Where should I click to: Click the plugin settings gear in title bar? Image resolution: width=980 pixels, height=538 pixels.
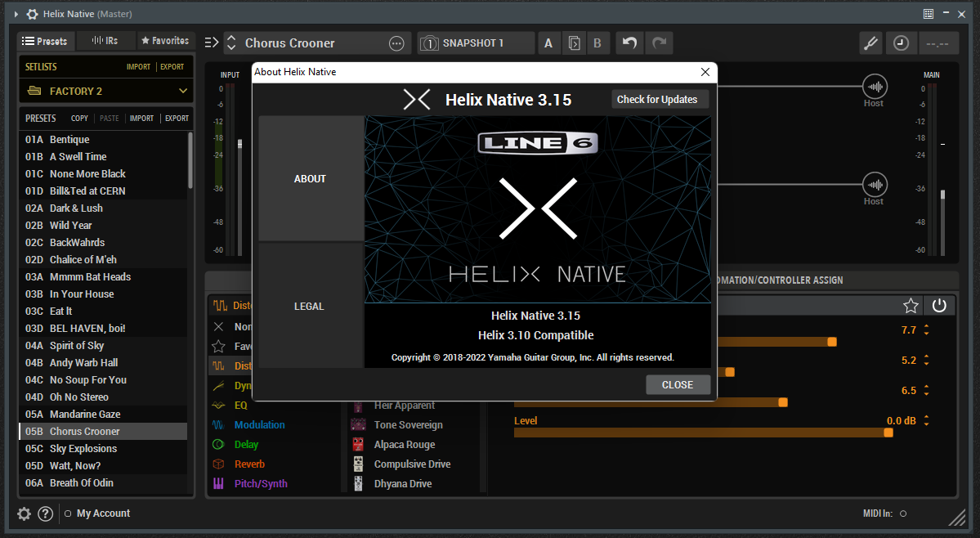click(32, 14)
